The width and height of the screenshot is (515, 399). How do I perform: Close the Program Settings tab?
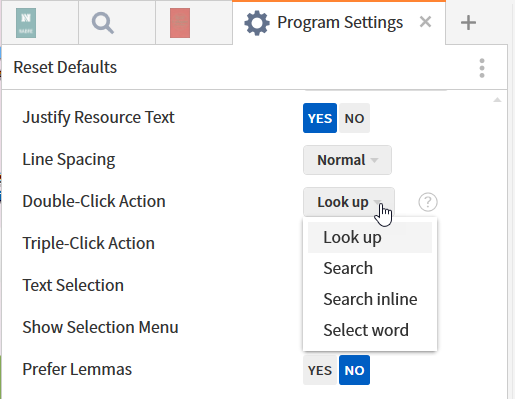(x=425, y=22)
